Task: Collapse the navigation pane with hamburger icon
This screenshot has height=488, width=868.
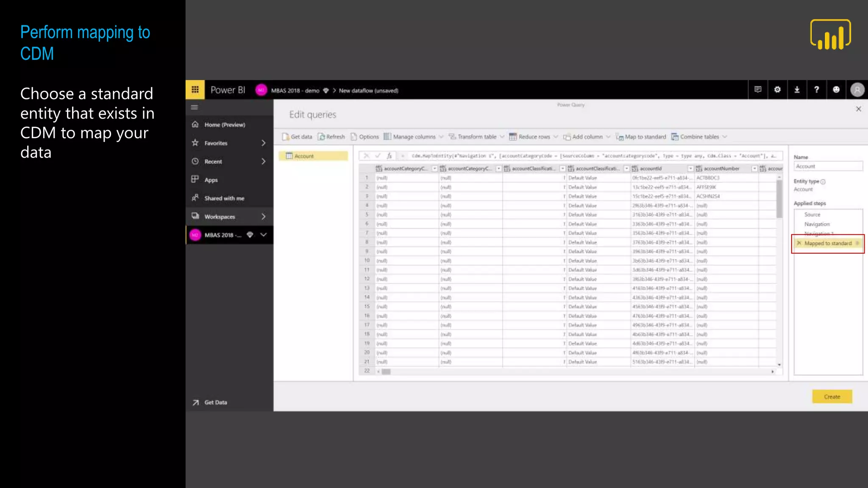Action: [x=195, y=107]
